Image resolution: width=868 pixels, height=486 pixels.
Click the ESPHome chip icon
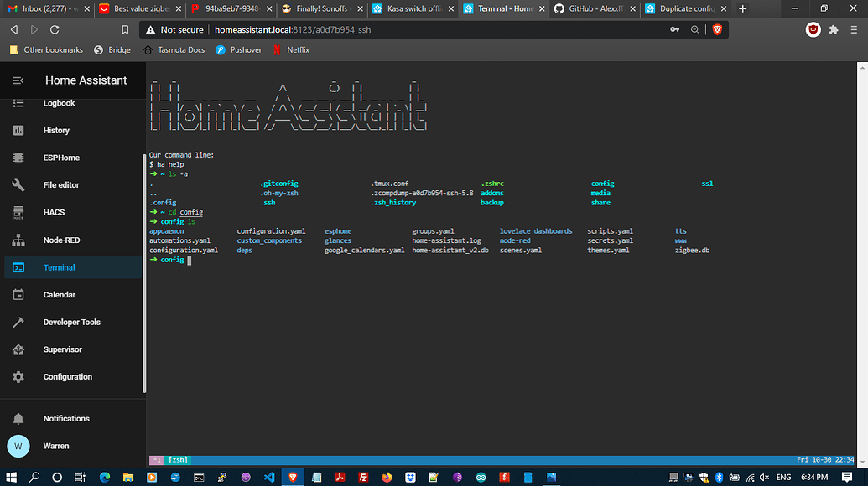[18, 158]
